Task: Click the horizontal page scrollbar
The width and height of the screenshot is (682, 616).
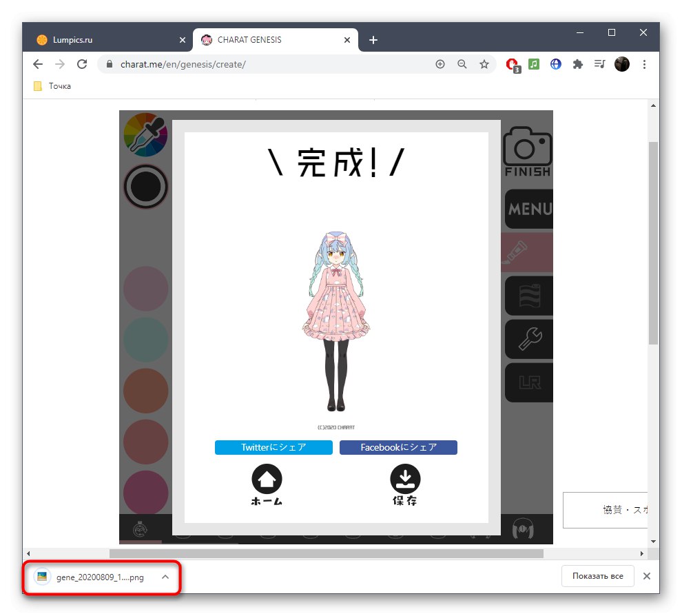Action: point(327,553)
